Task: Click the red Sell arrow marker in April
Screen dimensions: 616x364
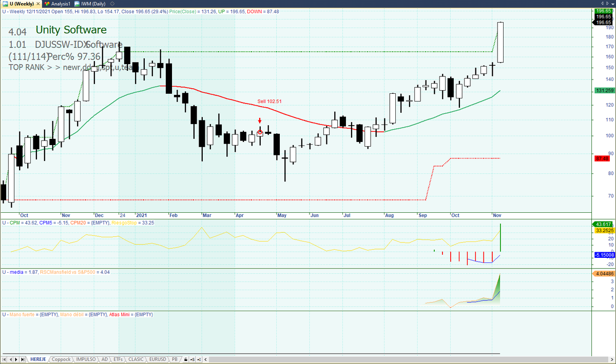Action: point(260,120)
